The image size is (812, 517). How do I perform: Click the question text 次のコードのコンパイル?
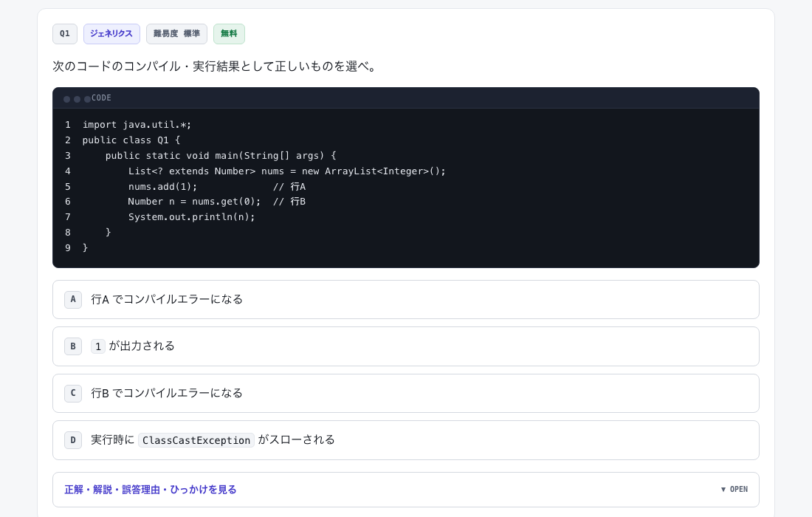pyautogui.click(x=216, y=66)
